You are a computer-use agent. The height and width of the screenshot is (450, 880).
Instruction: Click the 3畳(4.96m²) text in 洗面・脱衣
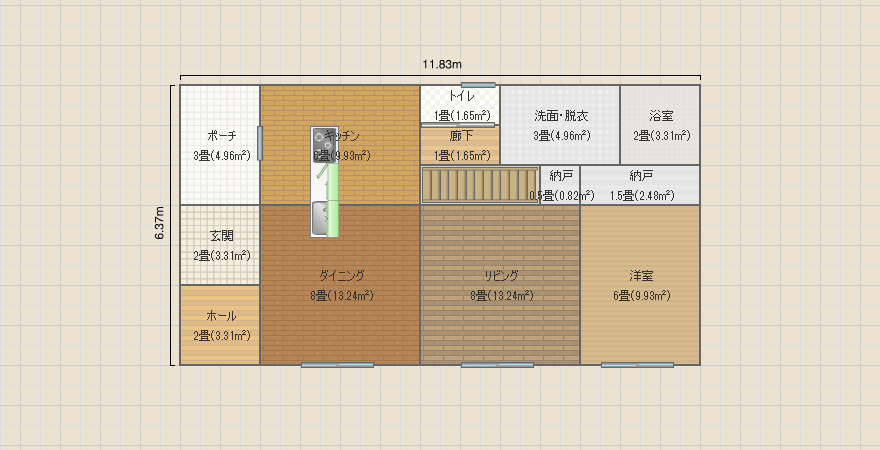[x=562, y=136]
